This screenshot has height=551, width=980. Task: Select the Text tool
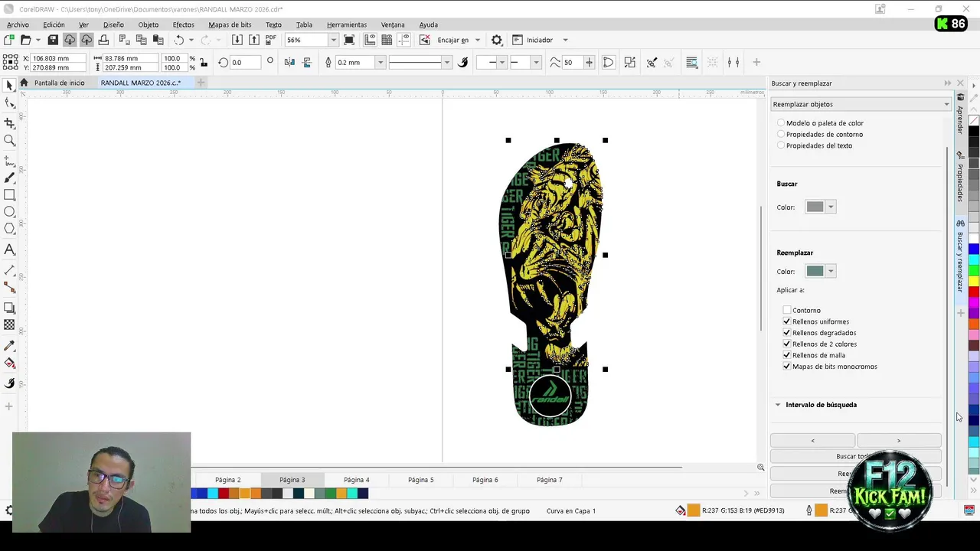pos(9,249)
